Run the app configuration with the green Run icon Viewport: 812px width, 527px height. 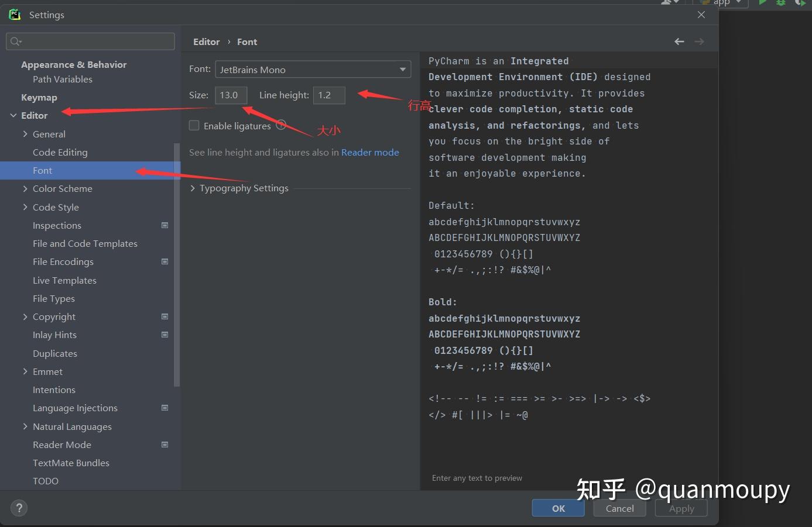[762, 3]
